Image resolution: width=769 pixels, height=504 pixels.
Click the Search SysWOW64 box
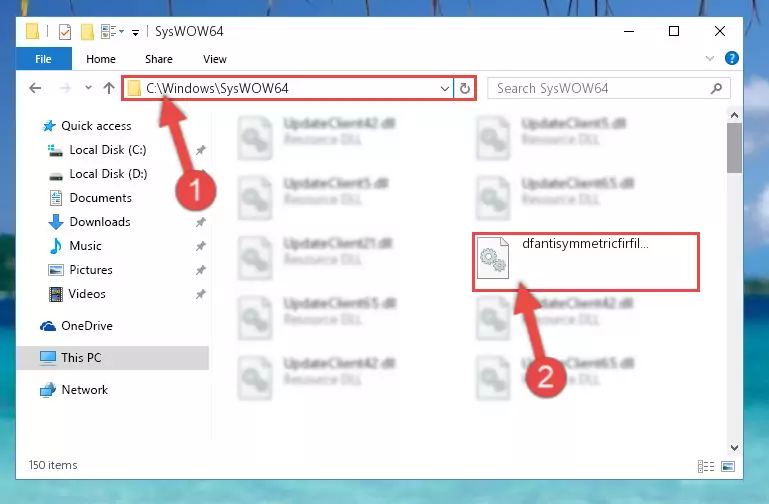coord(609,88)
